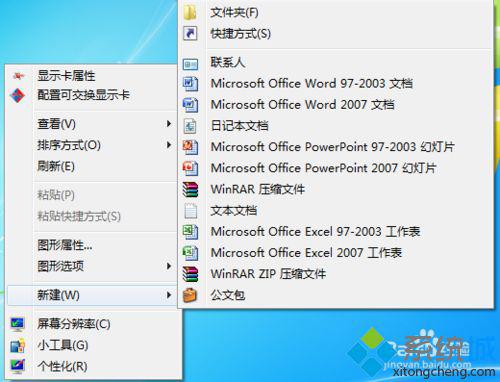Click the personalize icon beside 个性化(R)

pos(17,366)
